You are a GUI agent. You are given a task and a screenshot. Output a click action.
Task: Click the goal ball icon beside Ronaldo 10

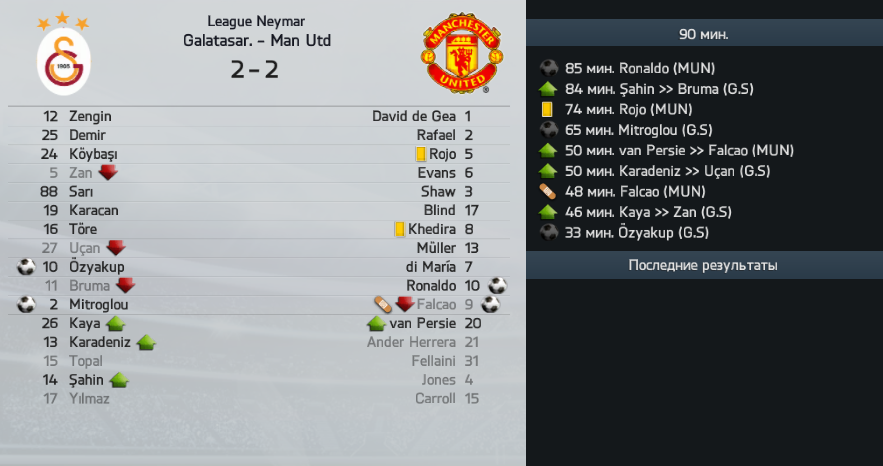pos(497,285)
